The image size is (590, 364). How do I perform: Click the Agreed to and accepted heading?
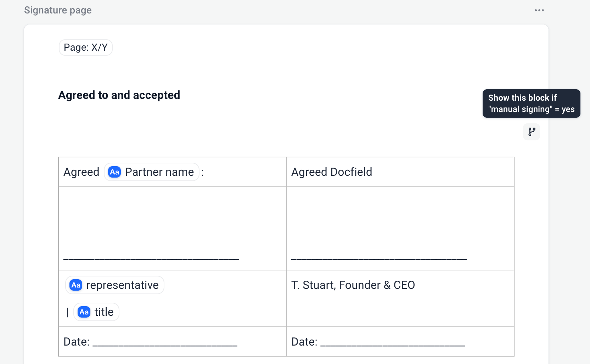click(119, 95)
